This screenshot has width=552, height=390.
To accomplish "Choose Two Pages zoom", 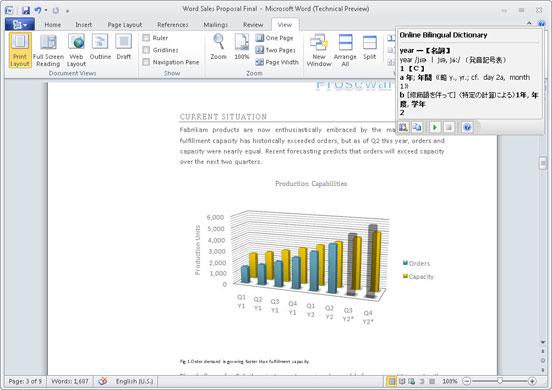I will pyautogui.click(x=276, y=50).
